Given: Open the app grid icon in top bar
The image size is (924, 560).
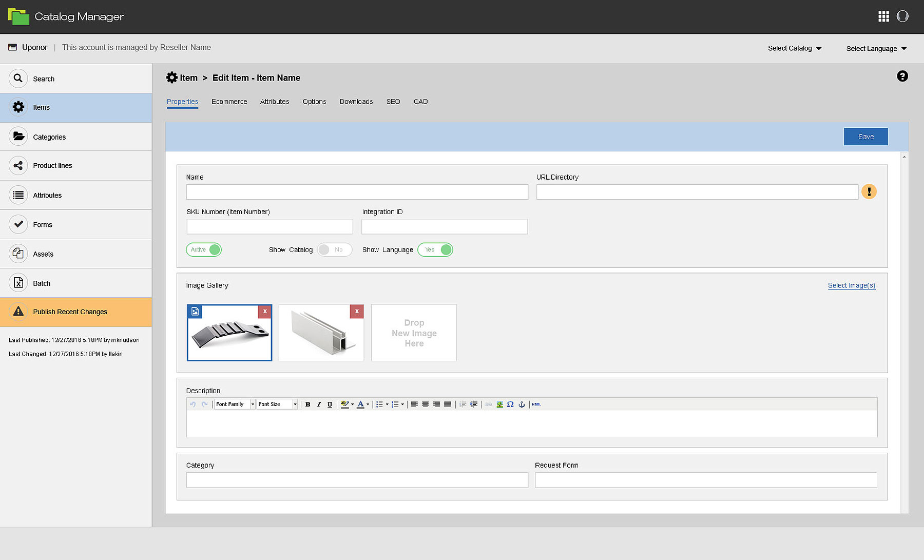Looking at the screenshot, I should [x=884, y=16].
